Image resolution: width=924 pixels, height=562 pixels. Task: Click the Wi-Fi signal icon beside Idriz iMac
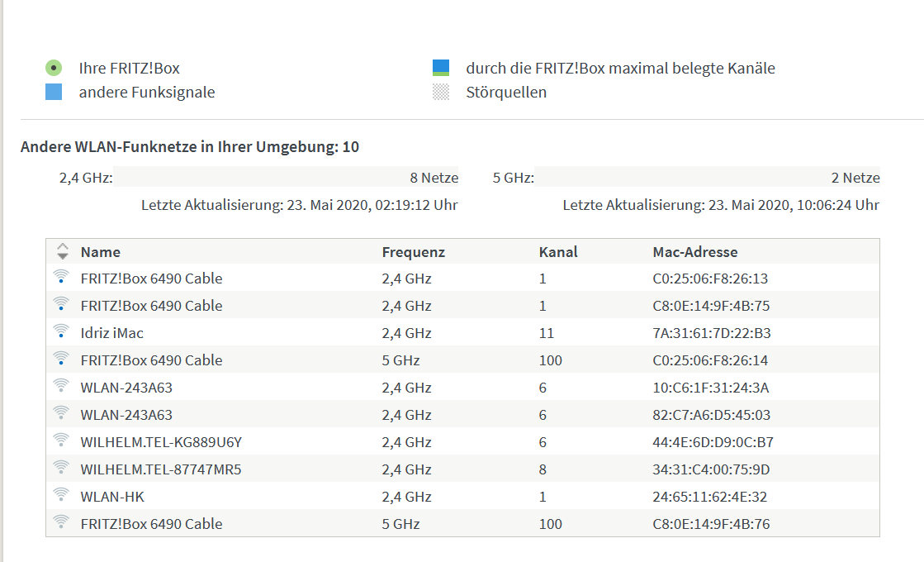coord(60,332)
